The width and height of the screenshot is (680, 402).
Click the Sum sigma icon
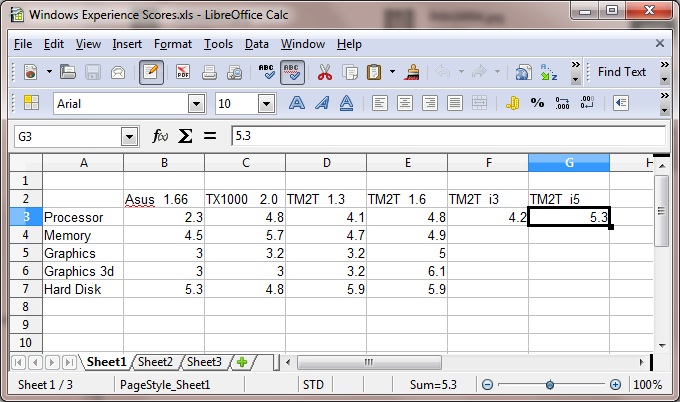(x=185, y=137)
